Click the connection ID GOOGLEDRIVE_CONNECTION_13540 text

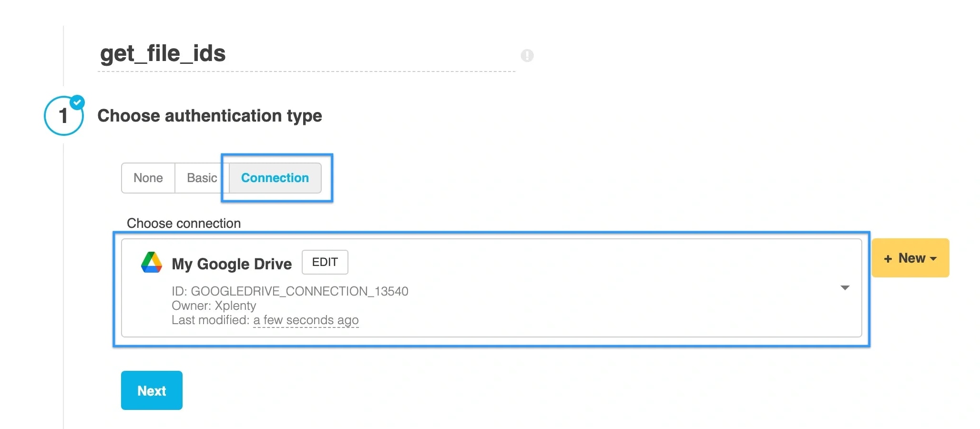[290, 291]
